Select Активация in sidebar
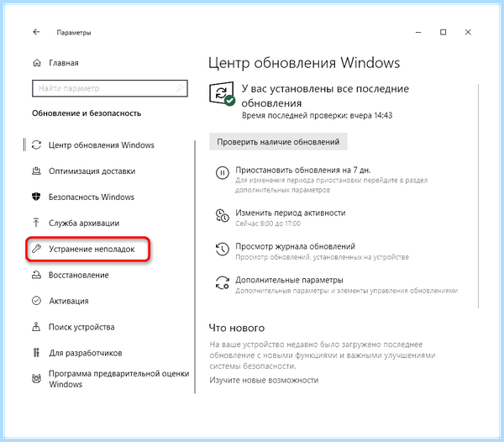This screenshot has height=442, width=504. (x=69, y=301)
